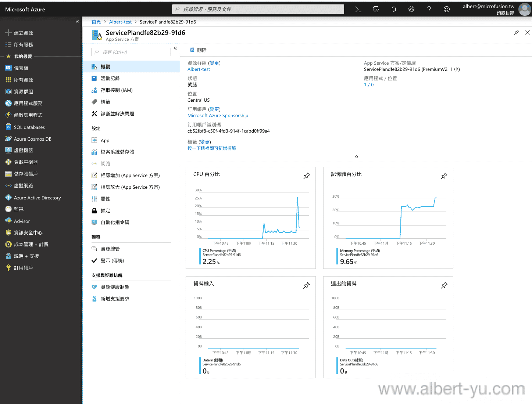Viewport: 532px width, 404px height.
Task: Open 警示 (傳統) menu item
Action: tap(131, 260)
